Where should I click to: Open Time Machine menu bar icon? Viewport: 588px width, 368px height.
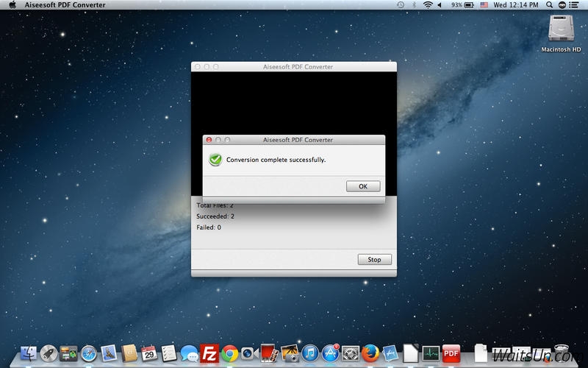401,5
